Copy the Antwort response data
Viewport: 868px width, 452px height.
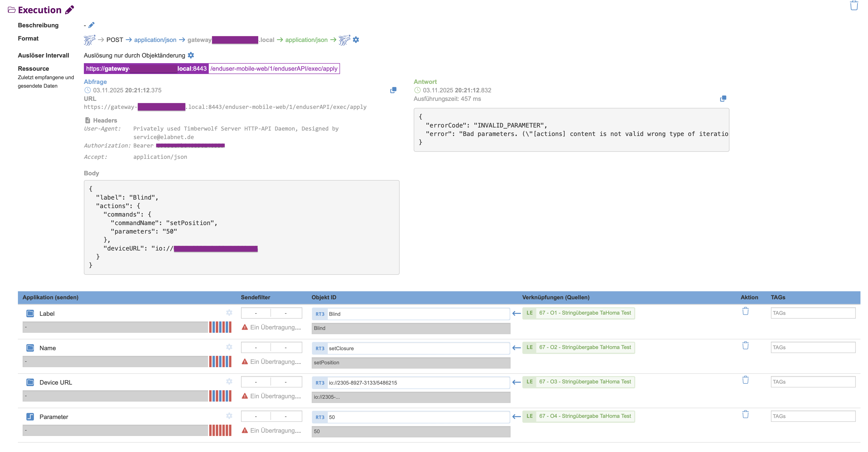coord(723,99)
